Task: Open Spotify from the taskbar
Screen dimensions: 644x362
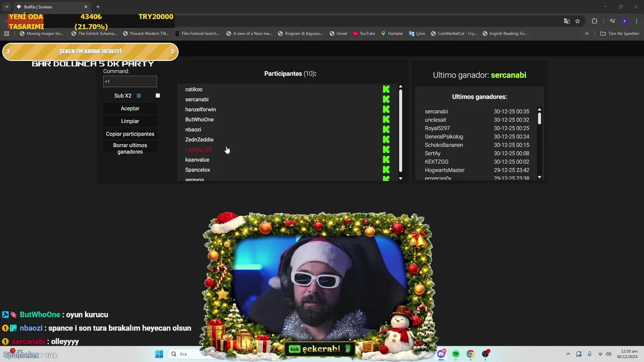Action: (x=456, y=354)
